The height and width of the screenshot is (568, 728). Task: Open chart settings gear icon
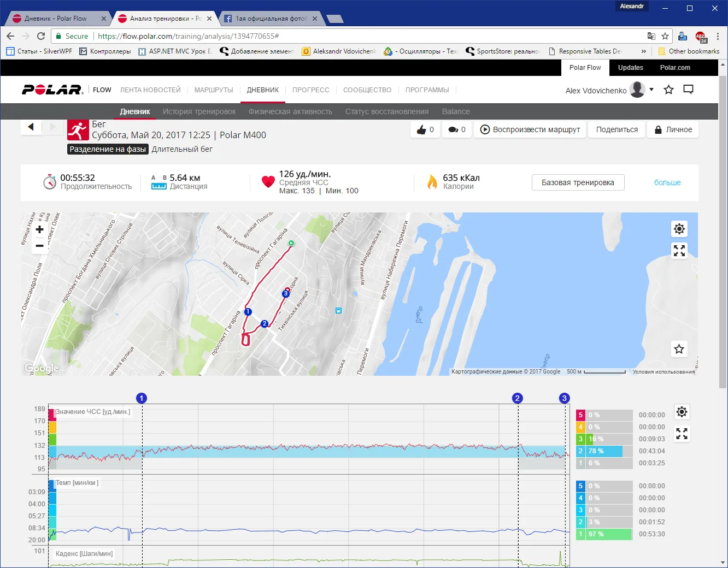point(682,412)
